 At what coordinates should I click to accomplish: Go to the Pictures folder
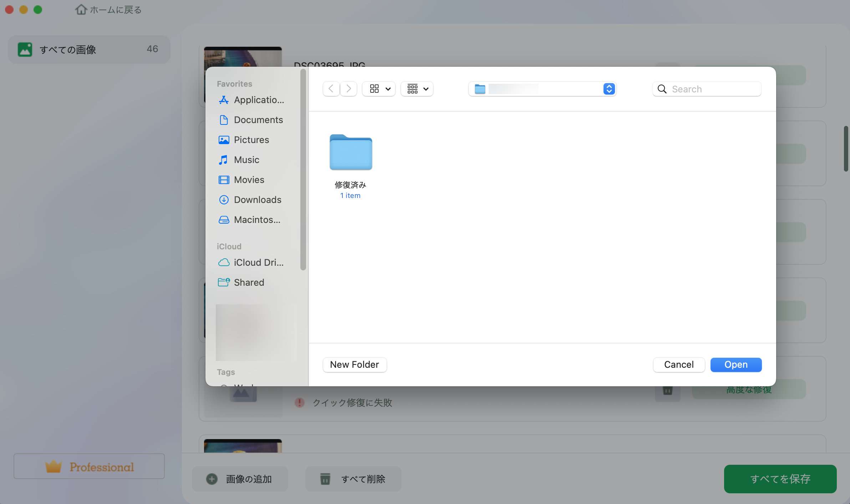251,140
